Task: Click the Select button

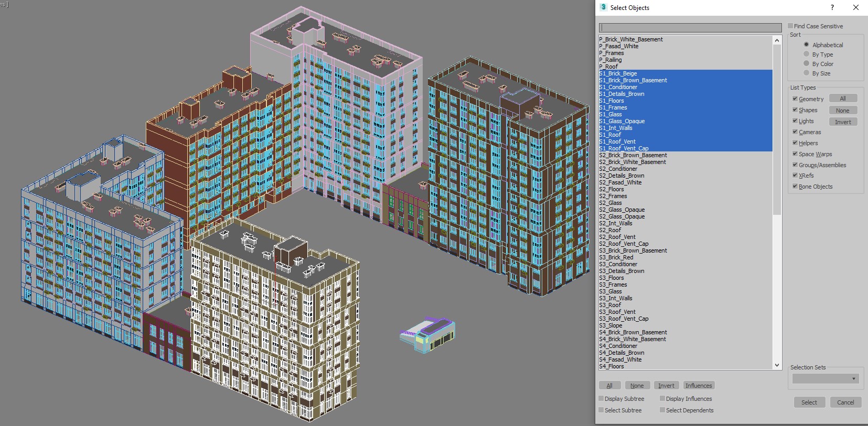Action: coord(809,402)
